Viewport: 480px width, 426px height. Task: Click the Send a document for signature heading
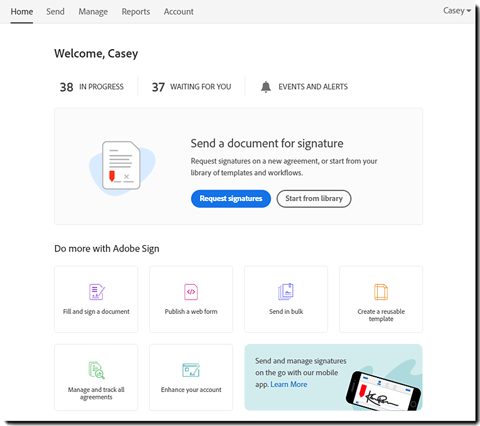267,144
